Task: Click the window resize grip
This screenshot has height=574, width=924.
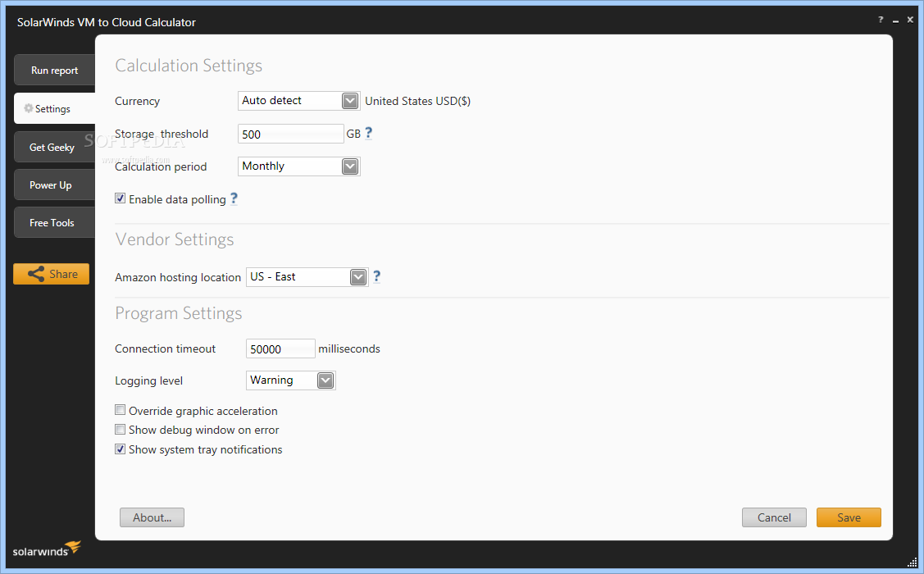Action: [x=912, y=563]
